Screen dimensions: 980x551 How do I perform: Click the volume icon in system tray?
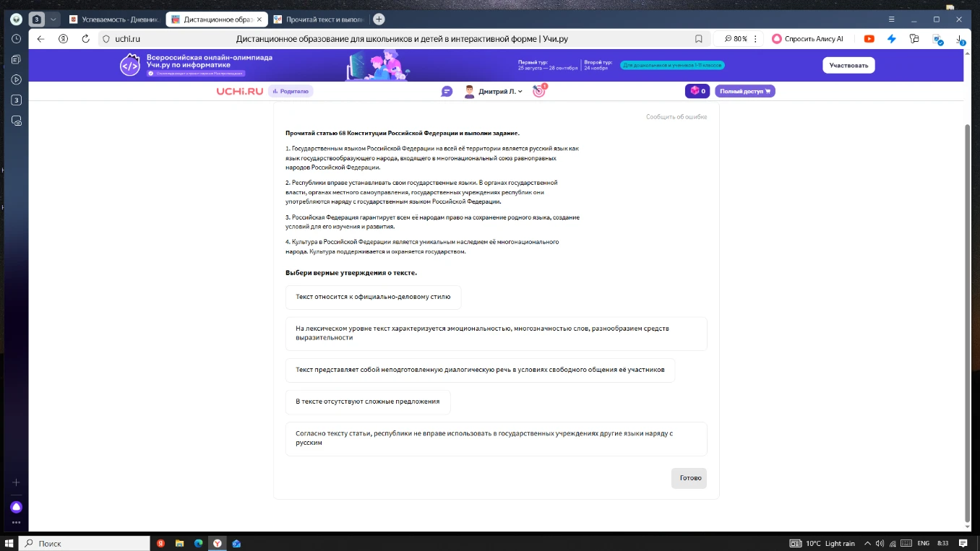880,543
